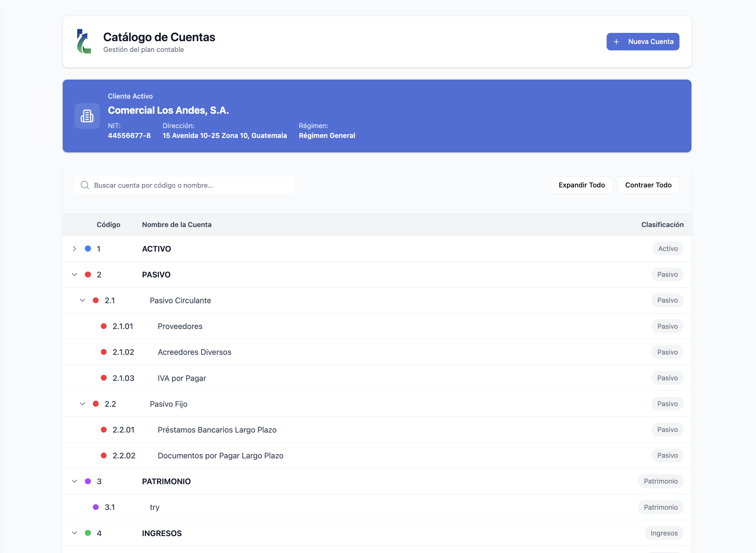756x553 pixels.
Task: Select the 'try' account under Patrimonio
Action: [377, 507]
